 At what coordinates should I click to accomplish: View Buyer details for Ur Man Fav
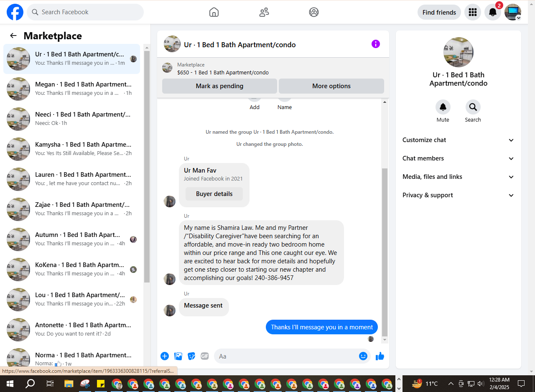[x=214, y=194]
